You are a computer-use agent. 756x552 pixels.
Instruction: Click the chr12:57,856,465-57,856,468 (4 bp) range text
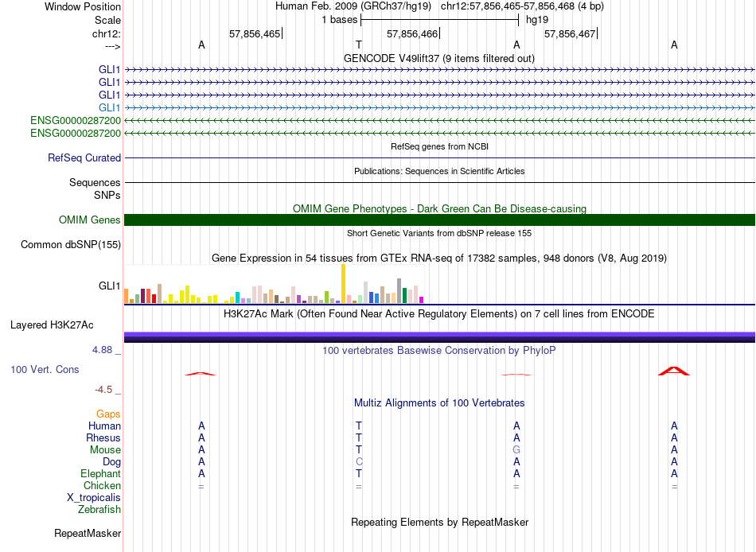click(522, 6)
